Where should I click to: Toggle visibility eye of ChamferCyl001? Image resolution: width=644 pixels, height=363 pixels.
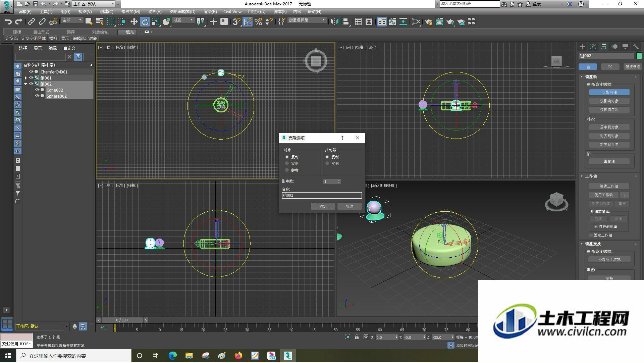pos(31,72)
